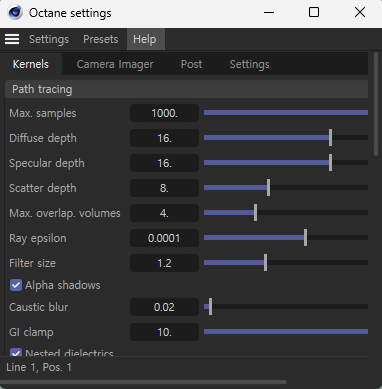
Task: Click the Ray epsilon slider handle
Action: 305,238
